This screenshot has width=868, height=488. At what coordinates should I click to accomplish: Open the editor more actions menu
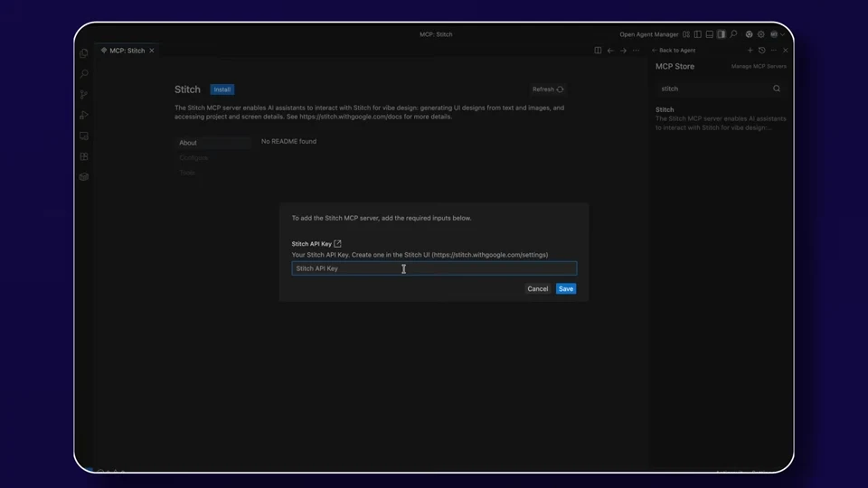[636, 51]
